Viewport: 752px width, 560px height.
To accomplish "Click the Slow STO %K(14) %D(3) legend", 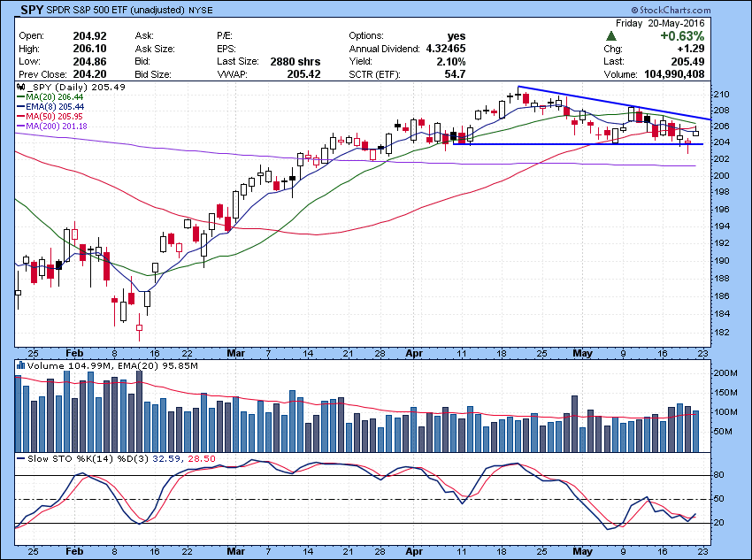I will (x=88, y=459).
